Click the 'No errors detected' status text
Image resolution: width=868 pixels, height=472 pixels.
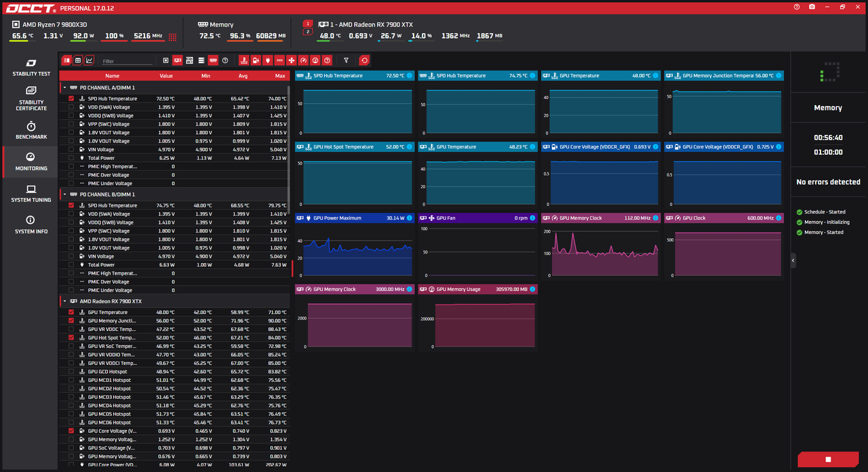tap(828, 182)
